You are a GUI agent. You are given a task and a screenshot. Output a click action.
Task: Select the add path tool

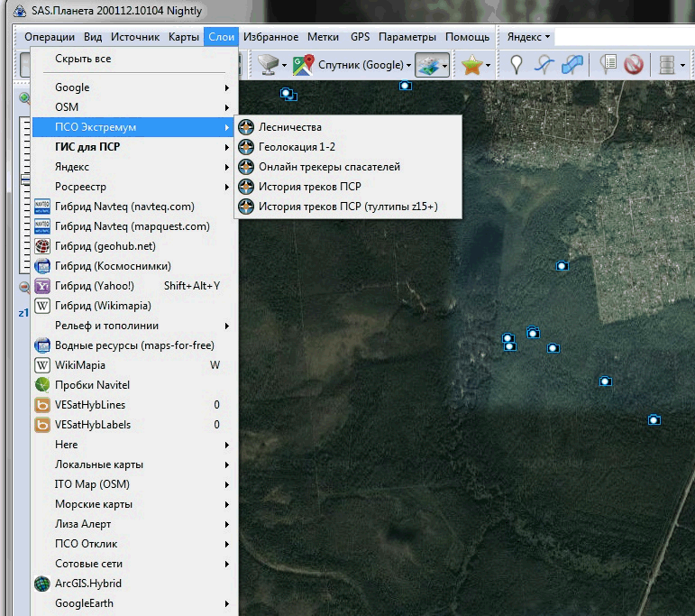tap(544, 65)
